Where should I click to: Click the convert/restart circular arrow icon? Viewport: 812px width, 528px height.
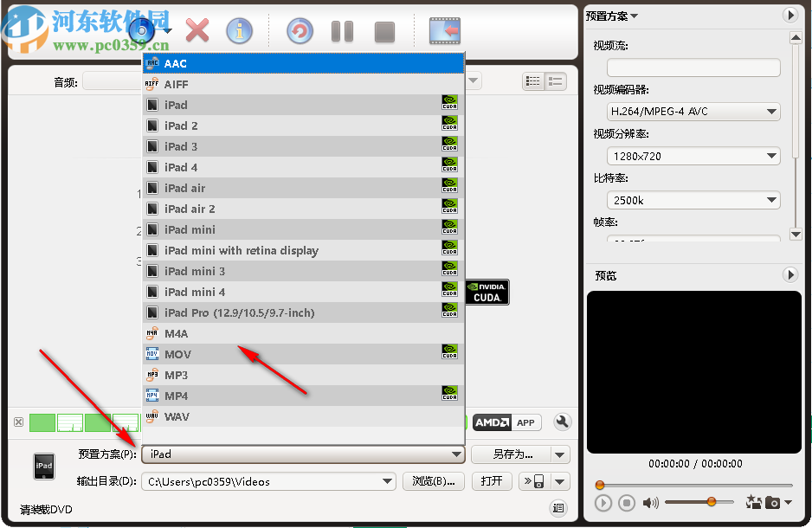tap(300, 29)
